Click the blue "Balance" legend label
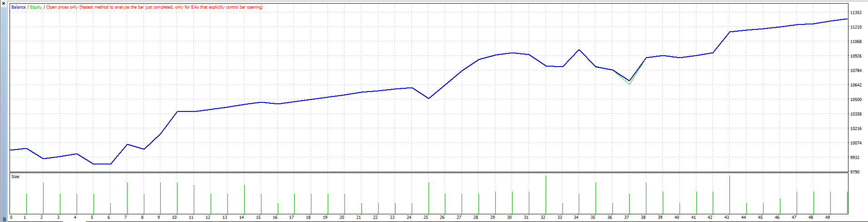The height and width of the screenshot is (222, 868). click(19, 7)
